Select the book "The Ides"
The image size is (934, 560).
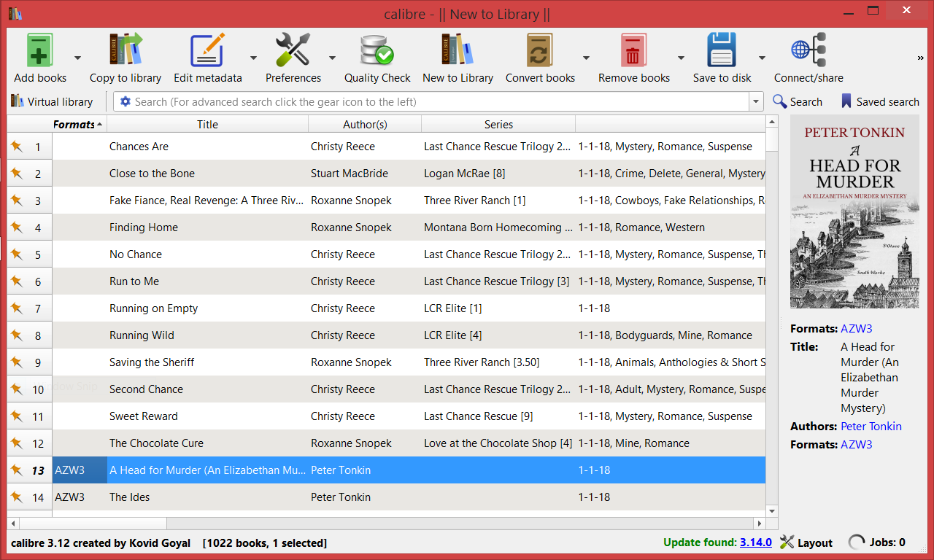click(x=130, y=497)
